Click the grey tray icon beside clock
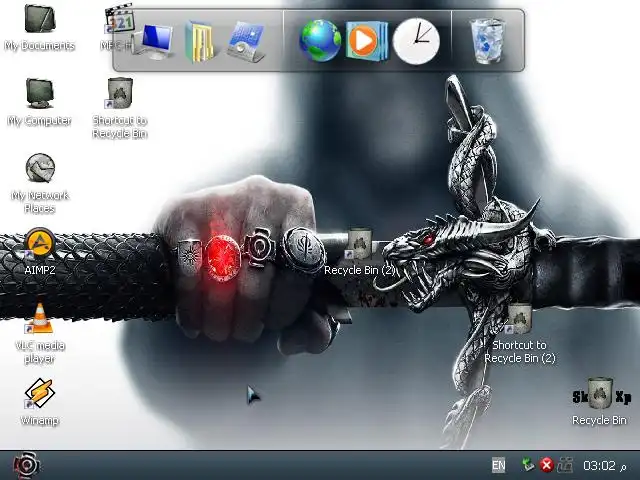The height and width of the screenshot is (480, 640). [565, 465]
